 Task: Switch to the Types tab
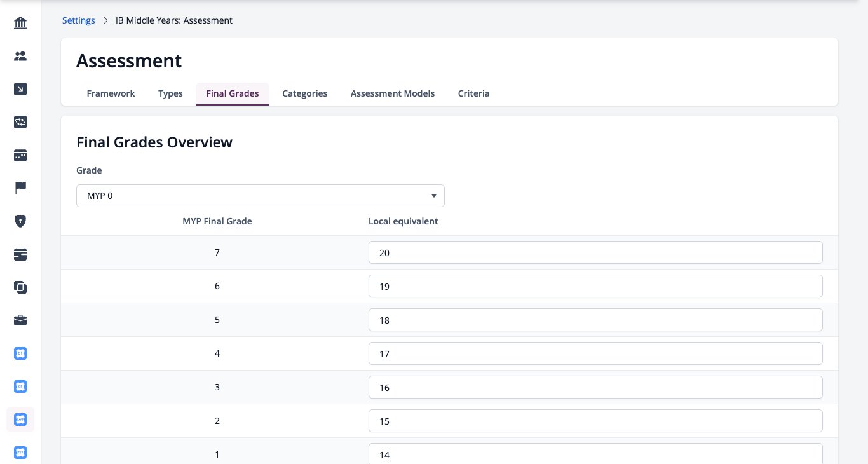tap(170, 93)
